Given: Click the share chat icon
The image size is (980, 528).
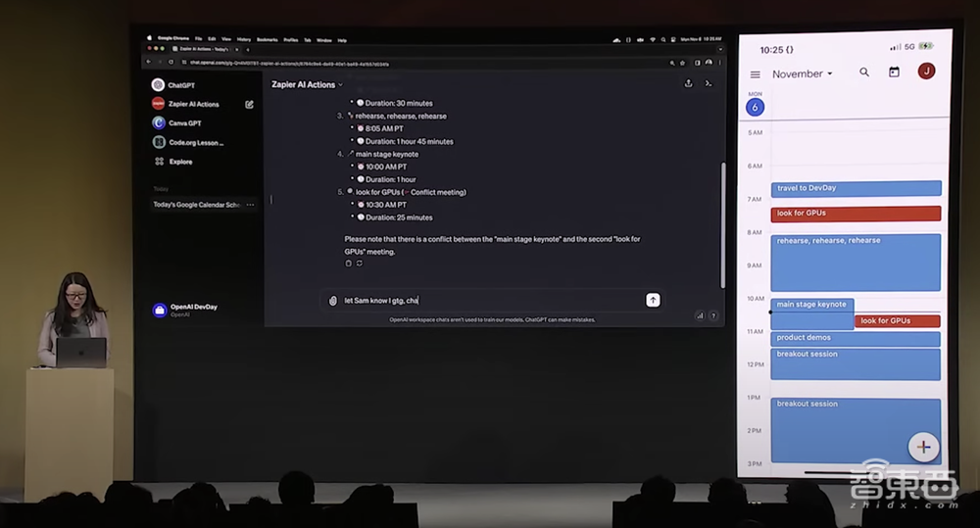Looking at the screenshot, I should (x=688, y=84).
